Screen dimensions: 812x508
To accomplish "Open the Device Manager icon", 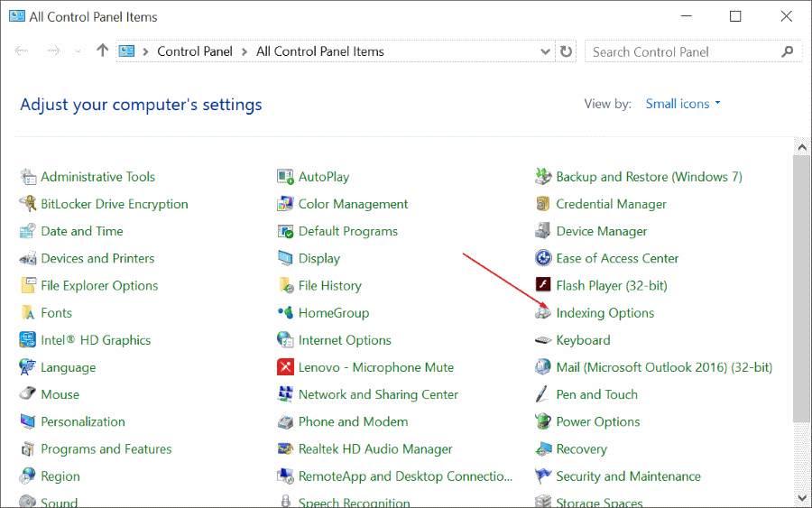I will coord(543,231).
